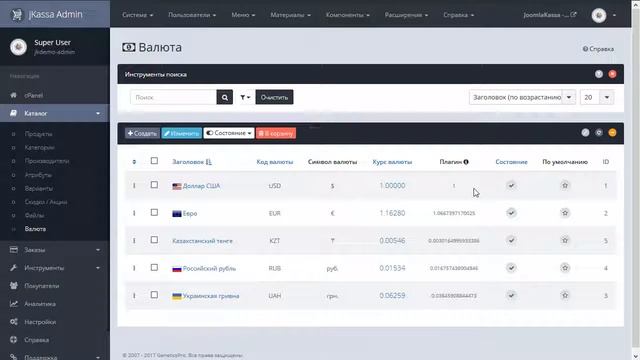The image size is (640, 360).
Task: Close the search tools panel with the red icon
Action: [612, 74]
